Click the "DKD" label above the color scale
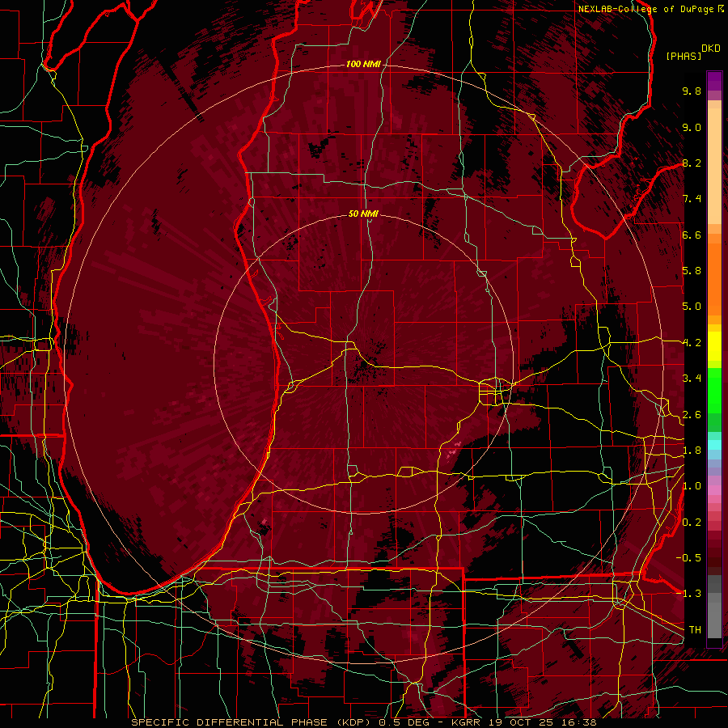The height and width of the screenshot is (728, 728). click(x=710, y=49)
